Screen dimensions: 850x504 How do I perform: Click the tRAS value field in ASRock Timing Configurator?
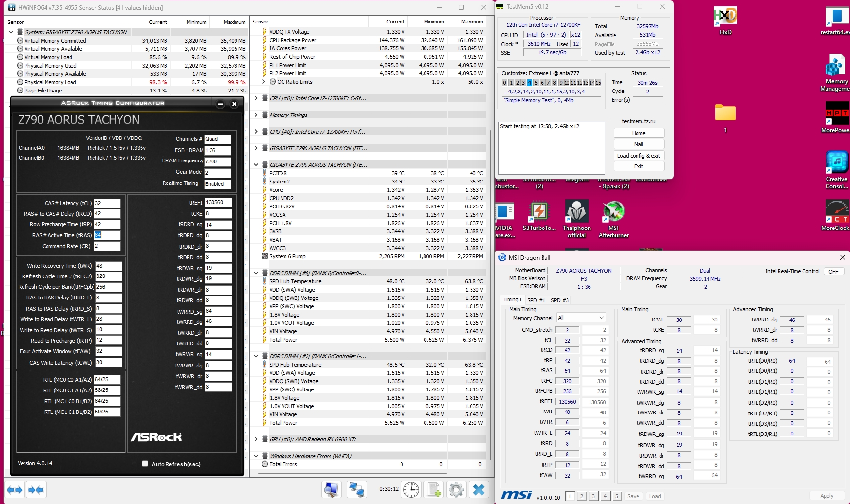tap(107, 235)
